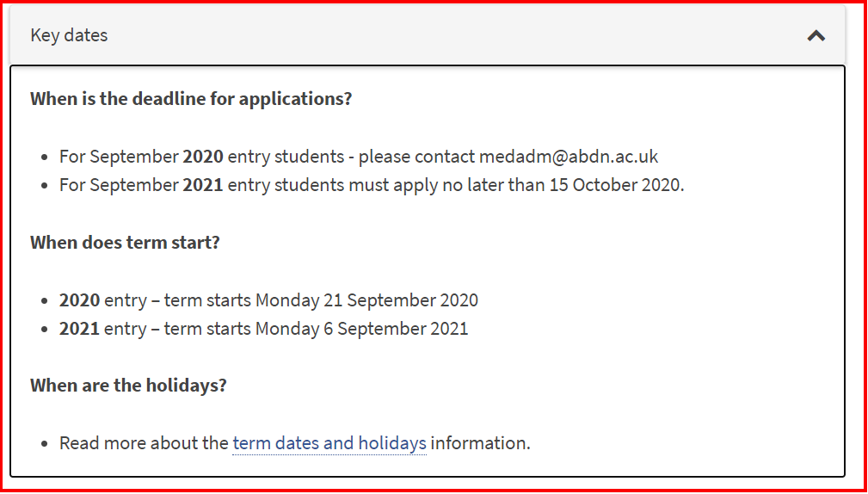Click the medadm@abdn.ac.uk email address

point(569,157)
